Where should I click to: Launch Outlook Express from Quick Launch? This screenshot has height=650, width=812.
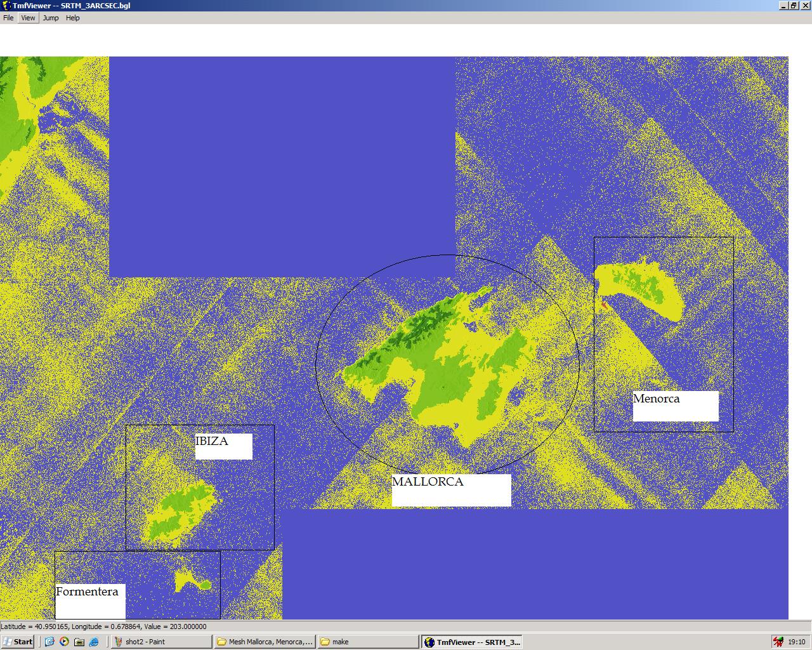[x=49, y=642]
